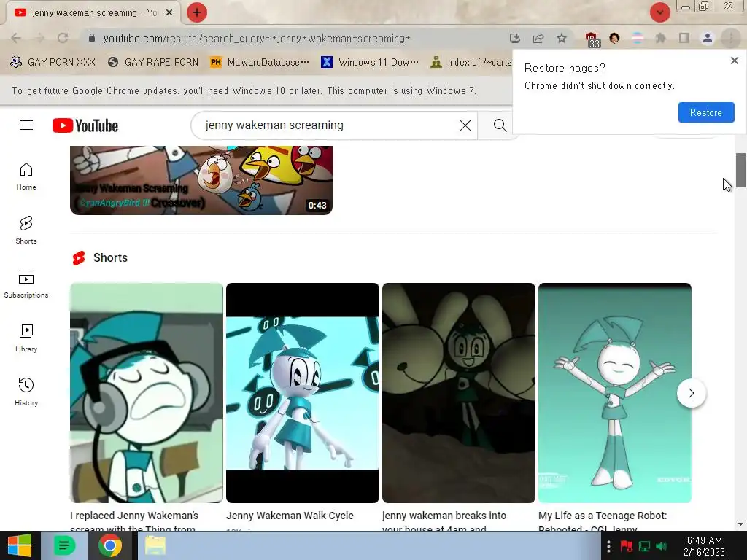Viewport: 747px width, 560px height.
Task: Open the Jenny Wakeman Walk Cycle Short
Action: pos(303,393)
